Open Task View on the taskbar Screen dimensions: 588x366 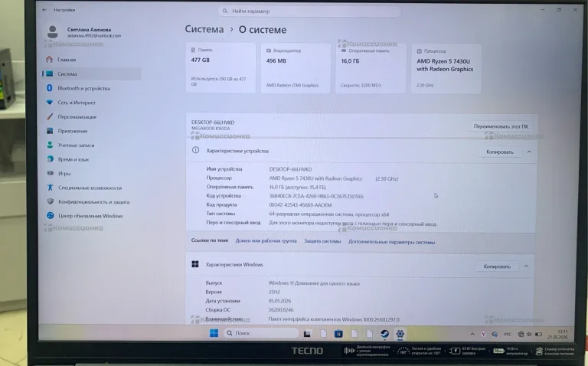307,333
